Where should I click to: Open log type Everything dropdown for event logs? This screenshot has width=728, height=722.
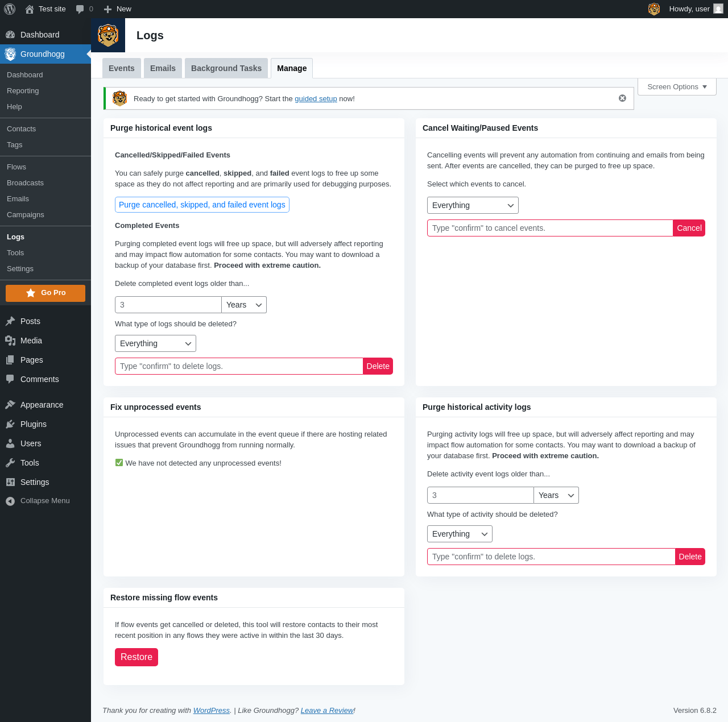155,343
